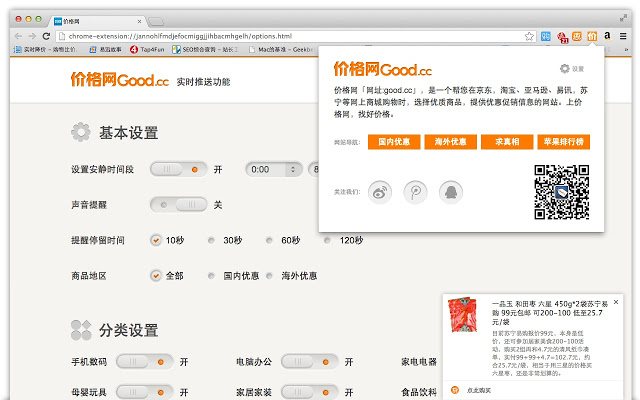This screenshot has width=640, height=400.
Task: Click the Weibo follow icon
Action: (380, 192)
